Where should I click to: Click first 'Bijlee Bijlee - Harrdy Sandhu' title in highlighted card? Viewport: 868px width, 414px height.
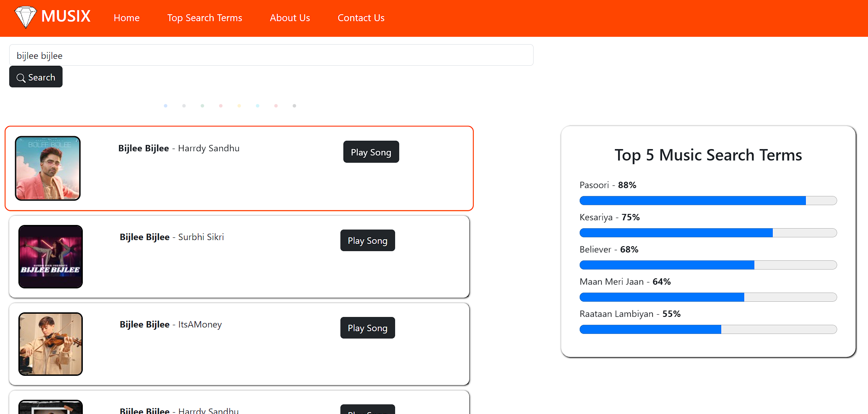(x=179, y=148)
